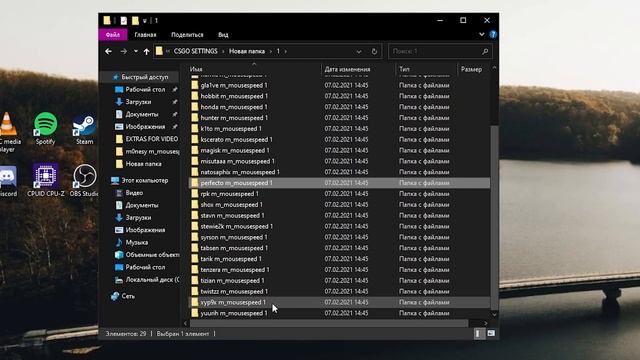The image size is (640, 360).
Task: Switch to the Главная ribbon tab
Action: tap(145, 35)
